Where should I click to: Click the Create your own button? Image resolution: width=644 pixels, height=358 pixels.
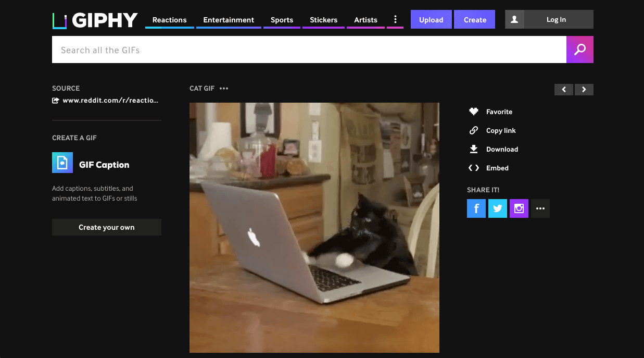point(107,227)
